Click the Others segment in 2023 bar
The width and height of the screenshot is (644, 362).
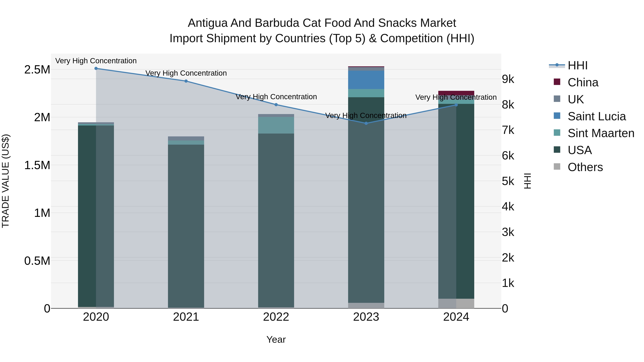[366, 306]
